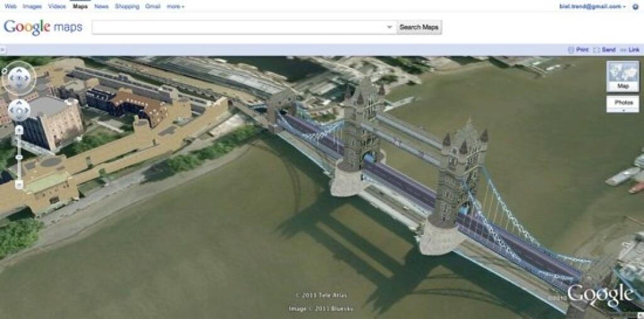This screenshot has width=644, height=319.
Task: Click the Search Maps button
Action: pos(419,28)
